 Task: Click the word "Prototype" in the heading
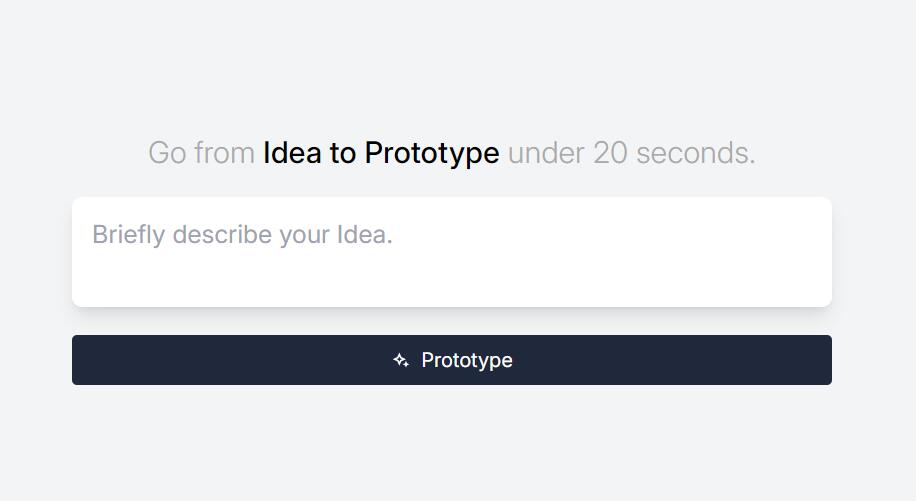coord(432,153)
